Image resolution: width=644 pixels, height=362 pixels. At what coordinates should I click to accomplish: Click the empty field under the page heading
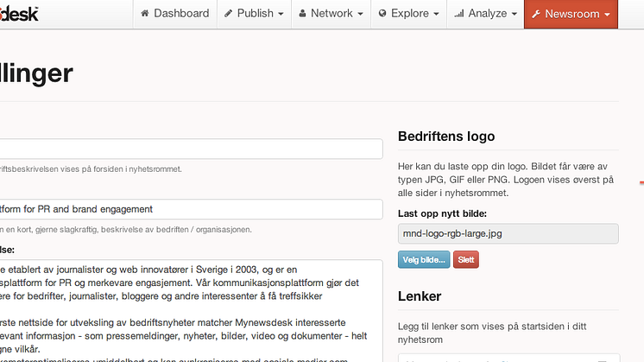click(191, 149)
